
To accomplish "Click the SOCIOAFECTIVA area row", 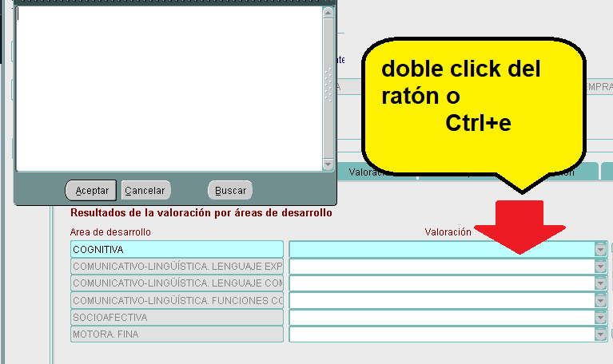I will (x=177, y=318).
